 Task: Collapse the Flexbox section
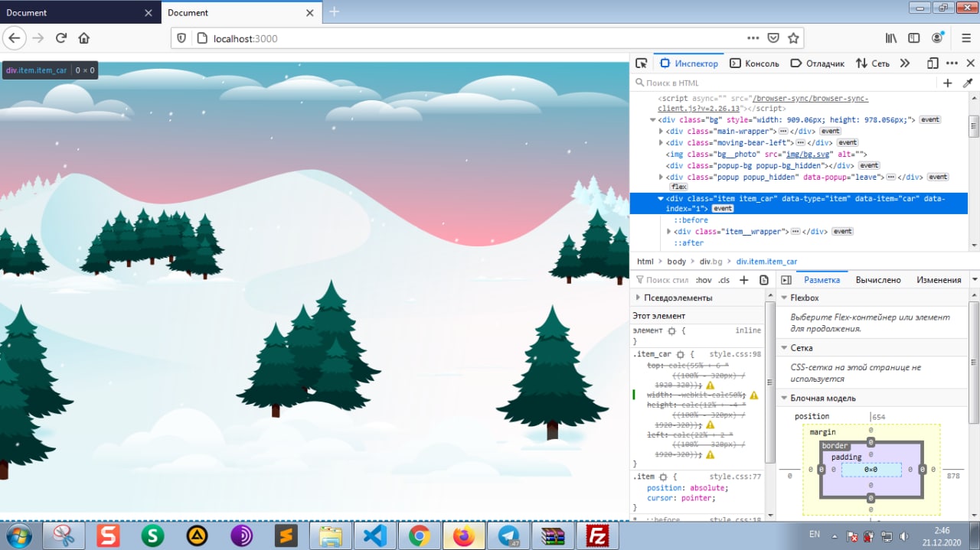pyautogui.click(x=784, y=298)
